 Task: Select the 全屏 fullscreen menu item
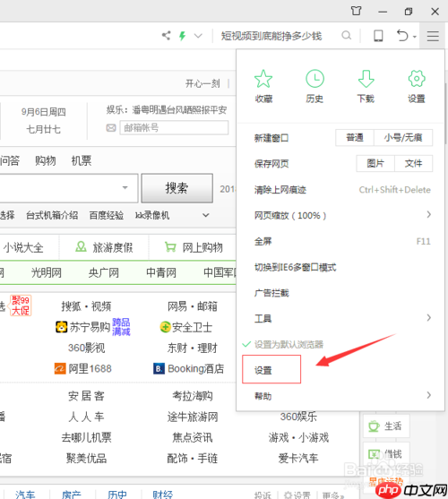click(x=340, y=241)
